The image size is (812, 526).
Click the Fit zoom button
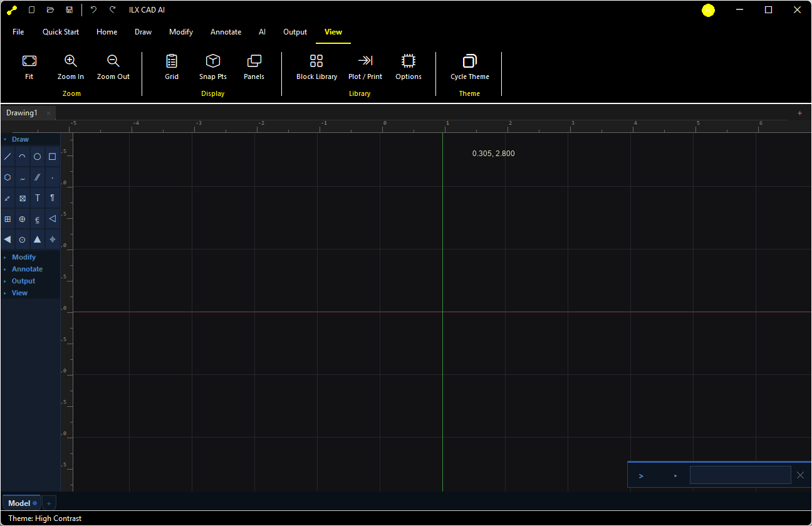click(29, 68)
